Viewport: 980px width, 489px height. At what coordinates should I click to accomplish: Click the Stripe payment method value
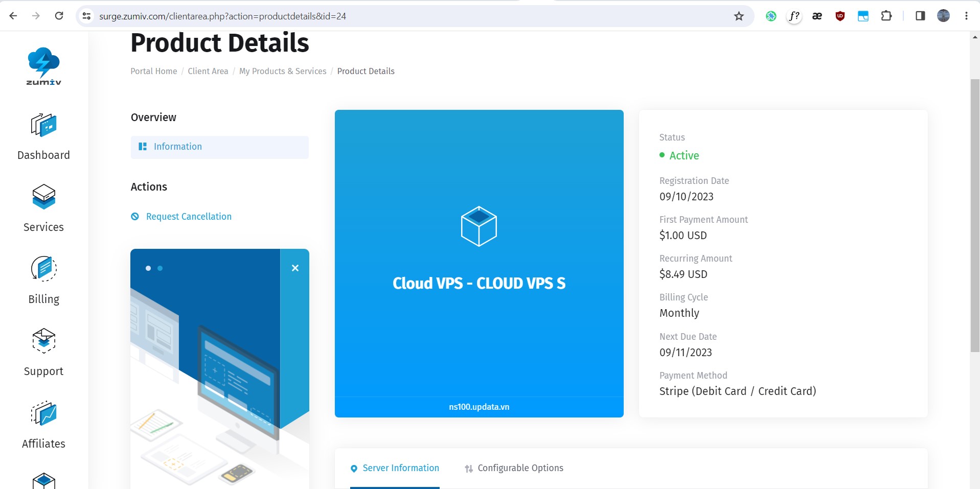738,391
